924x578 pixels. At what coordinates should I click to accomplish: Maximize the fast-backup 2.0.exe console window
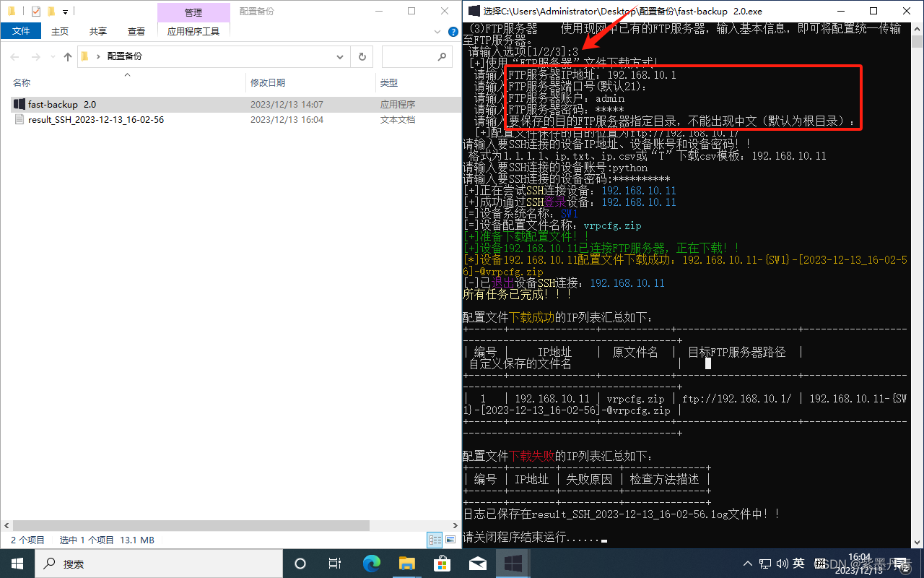873,11
